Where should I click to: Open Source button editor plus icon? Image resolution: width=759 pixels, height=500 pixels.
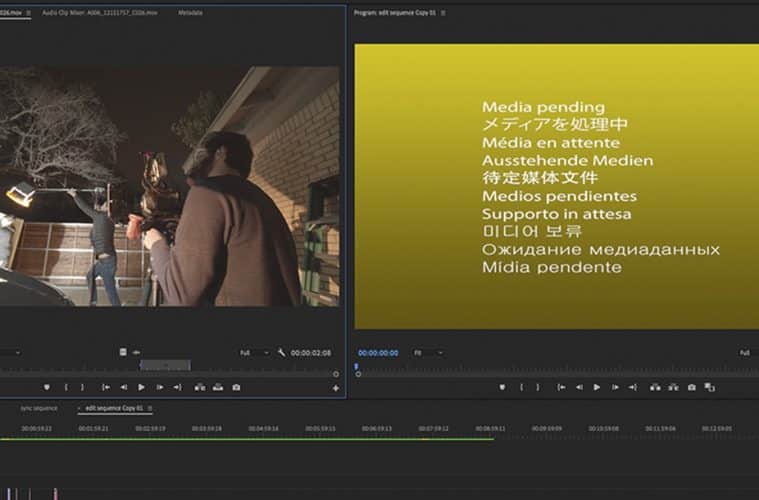[335, 388]
